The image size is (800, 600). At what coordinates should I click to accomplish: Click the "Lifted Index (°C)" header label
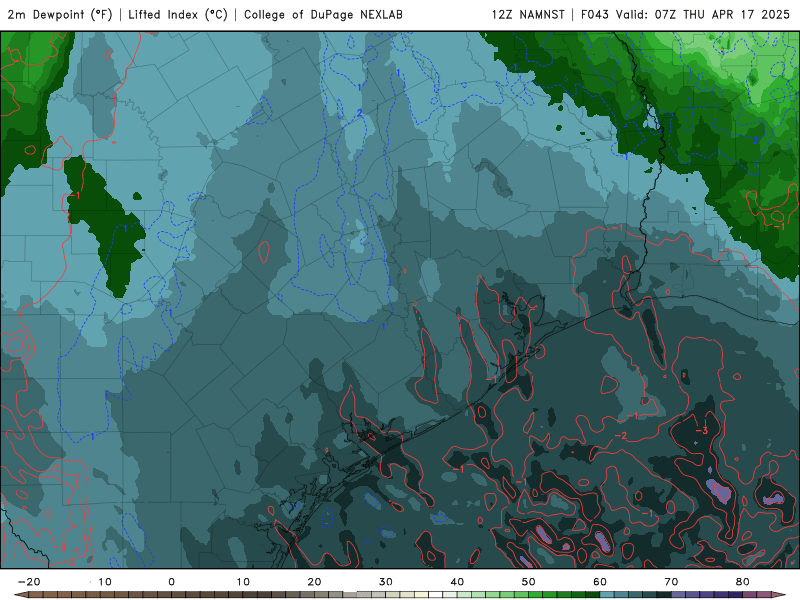tap(178, 15)
